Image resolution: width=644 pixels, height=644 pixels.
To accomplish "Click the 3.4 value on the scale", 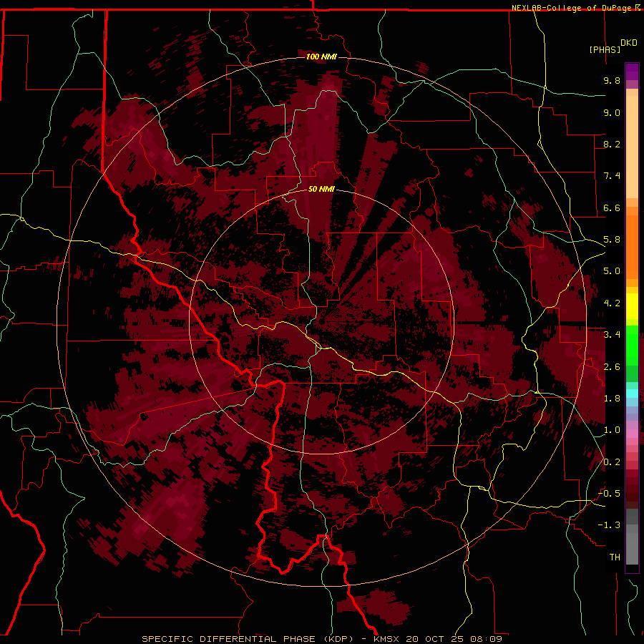I will 612,335.
